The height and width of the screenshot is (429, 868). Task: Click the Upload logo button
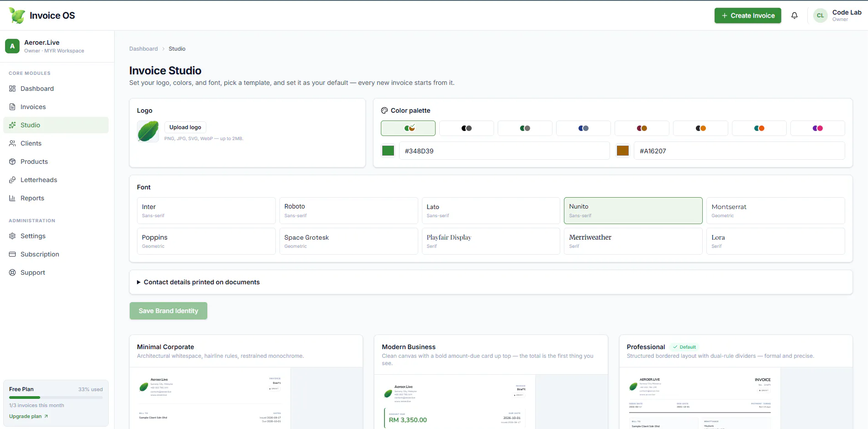pyautogui.click(x=185, y=127)
